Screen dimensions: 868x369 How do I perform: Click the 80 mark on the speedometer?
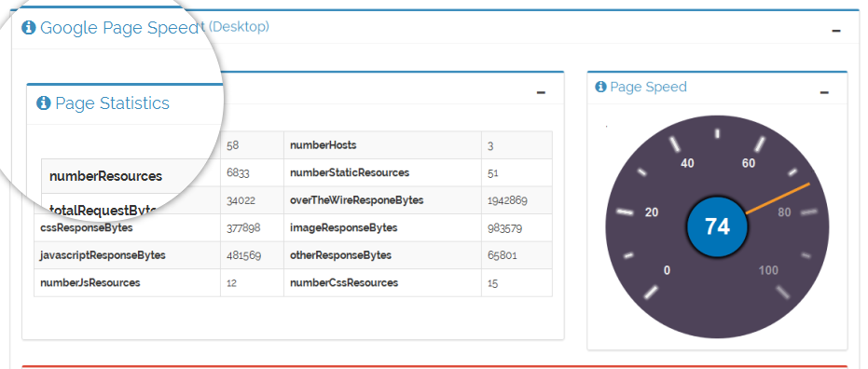pos(784,212)
